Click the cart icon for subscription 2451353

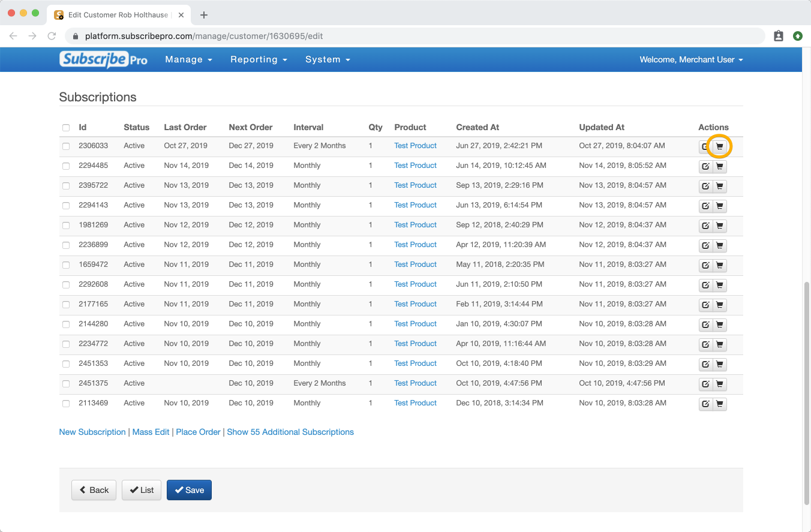pos(720,365)
